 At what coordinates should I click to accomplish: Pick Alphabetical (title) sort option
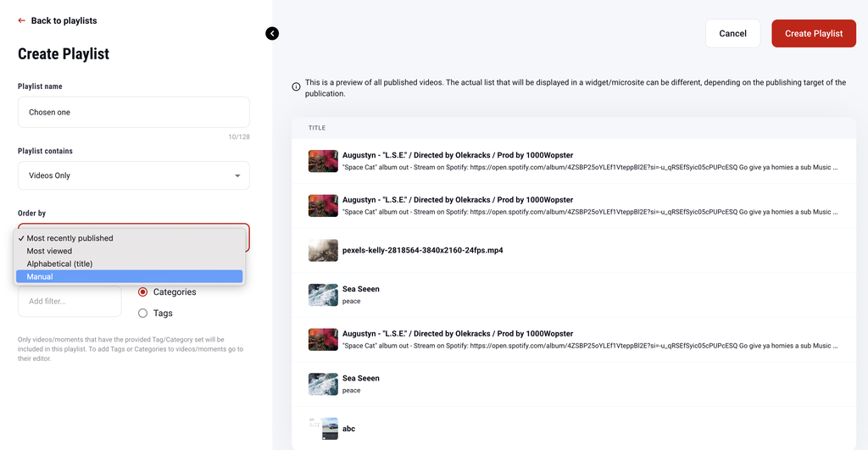[59, 264]
